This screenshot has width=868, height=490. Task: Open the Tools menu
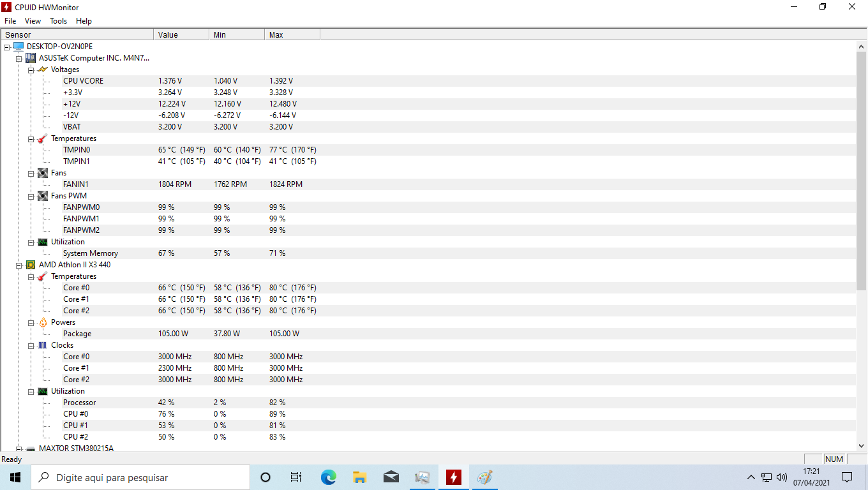pyautogui.click(x=58, y=21)
